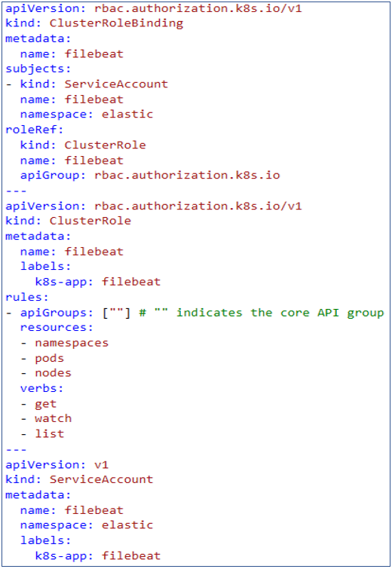Select the 'rules:' line
392x569 pixels.
click(x=27, y=297)
